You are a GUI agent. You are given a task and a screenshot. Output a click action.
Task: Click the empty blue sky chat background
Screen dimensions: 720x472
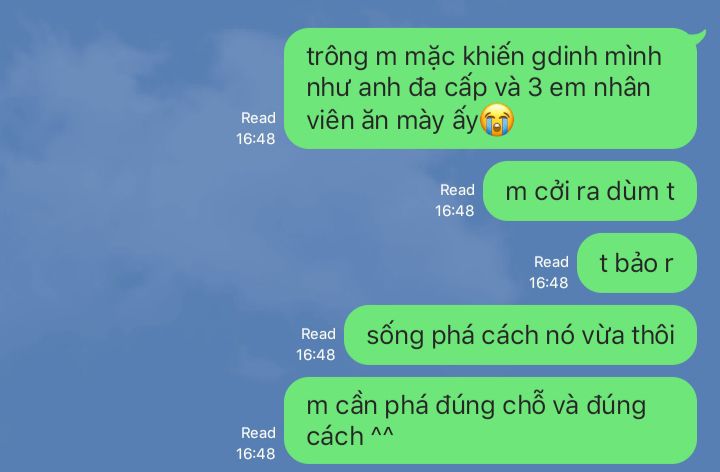pos(115,230)
